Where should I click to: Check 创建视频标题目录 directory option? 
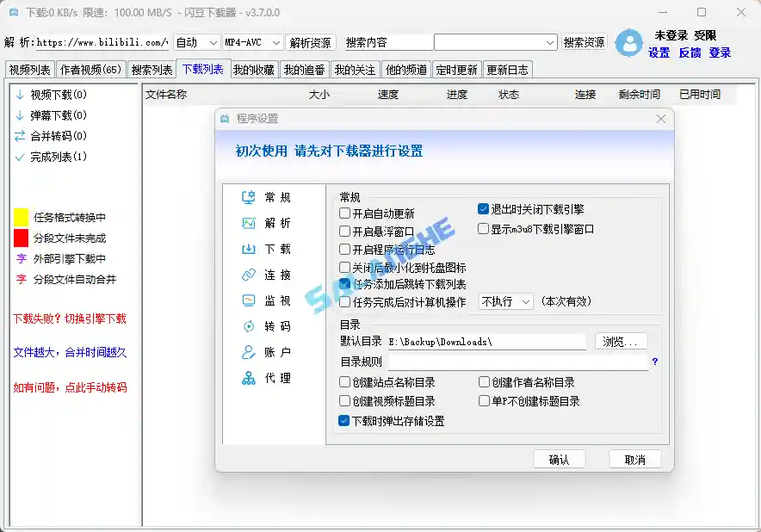pos(345,401)
